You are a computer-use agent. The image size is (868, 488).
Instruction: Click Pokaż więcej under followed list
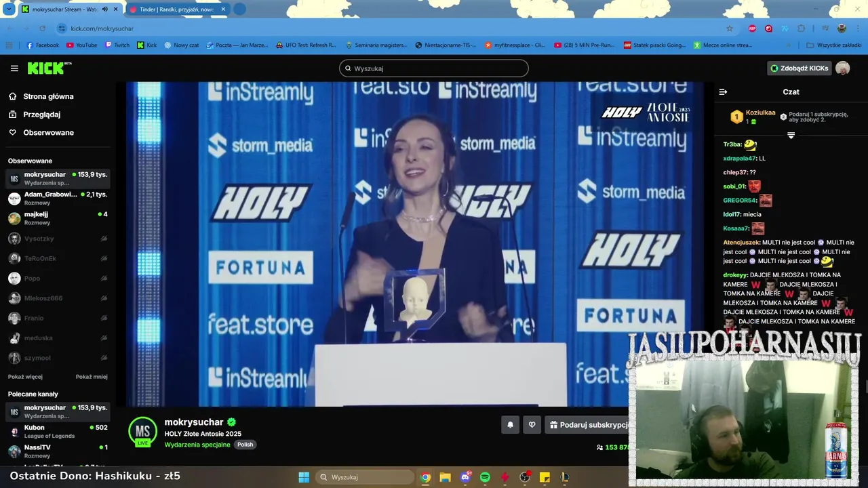(25, 377)
